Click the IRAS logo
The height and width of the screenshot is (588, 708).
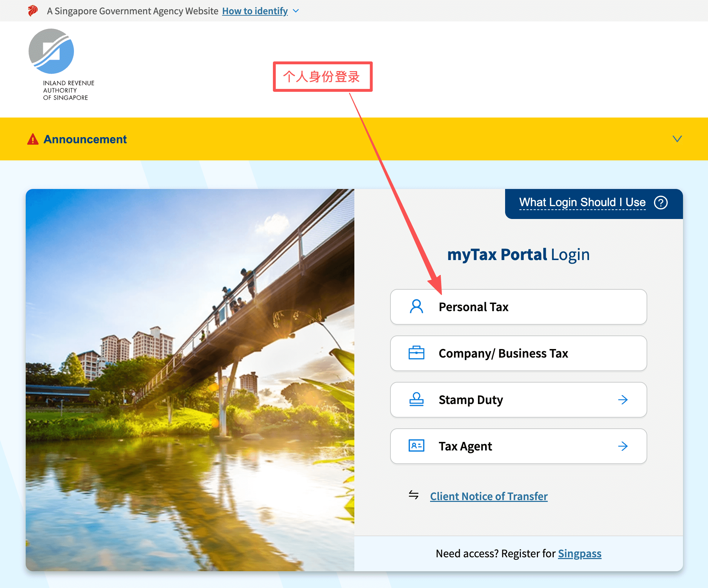pos(51,52)
